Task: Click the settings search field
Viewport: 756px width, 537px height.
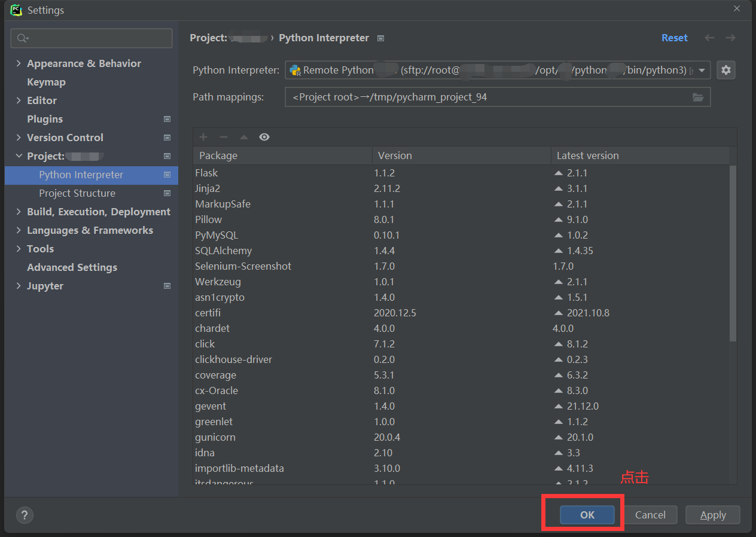Action: [92, 38]
